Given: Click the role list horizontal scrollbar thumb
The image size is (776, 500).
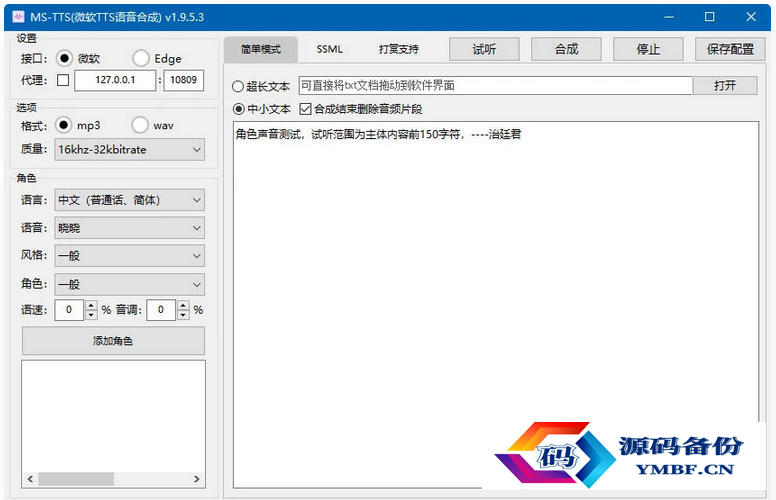Looking at the screenshot, I should [76, 479].
